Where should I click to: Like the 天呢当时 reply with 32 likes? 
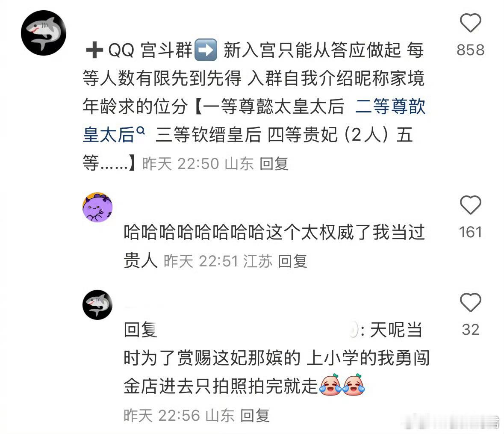(470, 302)
